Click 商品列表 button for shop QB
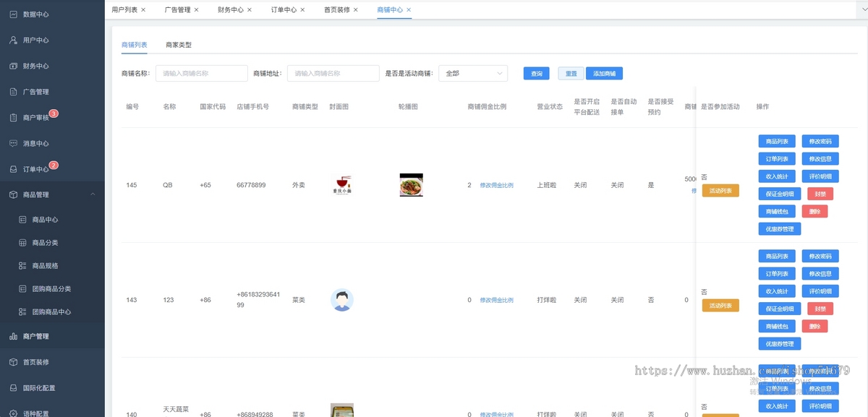Viewport: 868px width, 417px height. [778, 142]
